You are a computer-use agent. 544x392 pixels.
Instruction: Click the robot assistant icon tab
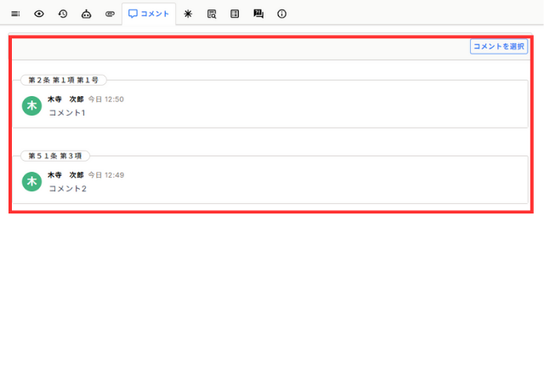[x=86, y=14]
